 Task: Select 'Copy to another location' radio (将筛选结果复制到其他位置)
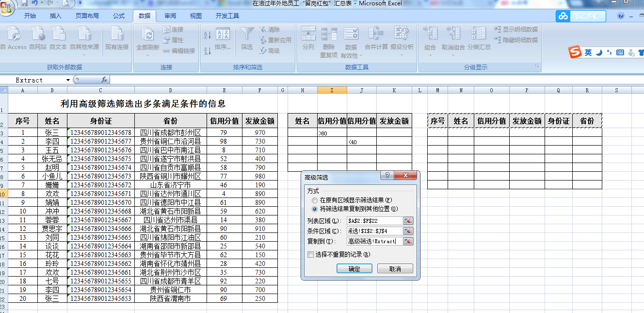[315, 209]
